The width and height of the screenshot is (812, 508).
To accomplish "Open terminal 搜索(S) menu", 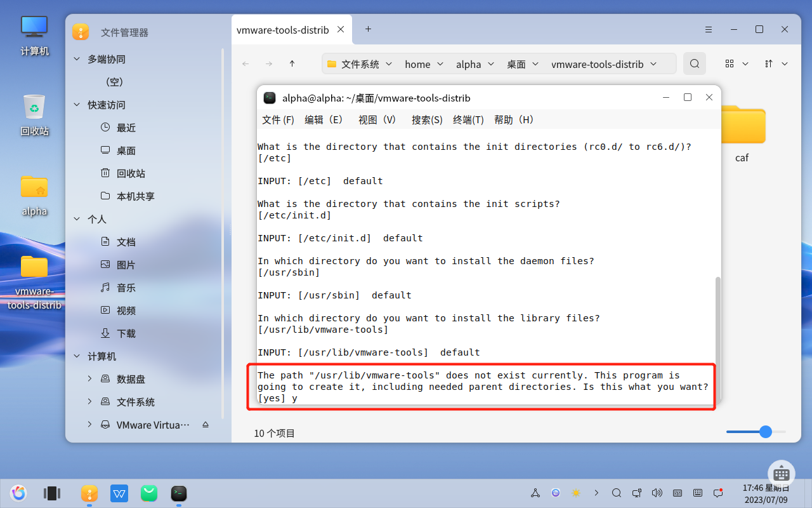I will pos(427,119).
